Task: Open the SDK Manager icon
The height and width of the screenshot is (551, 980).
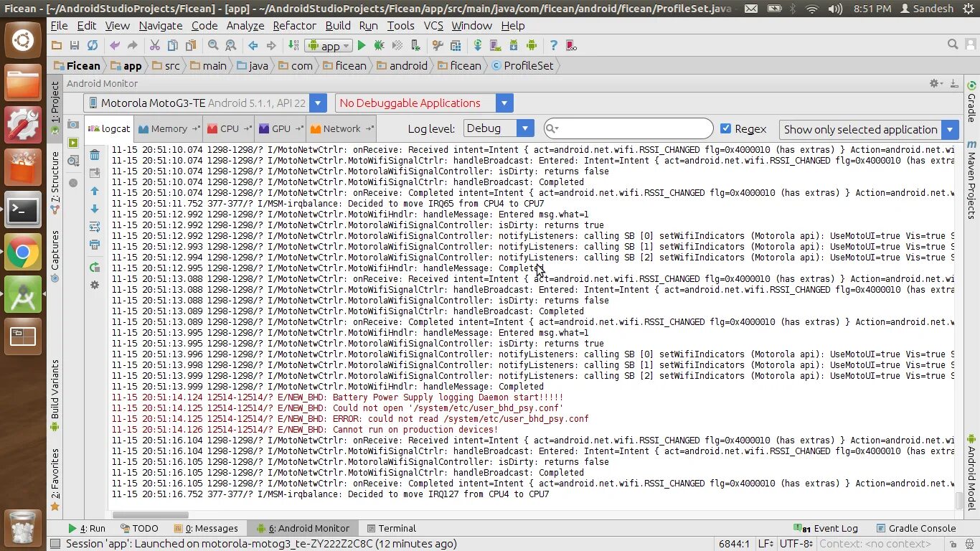Action: point(514,45)
